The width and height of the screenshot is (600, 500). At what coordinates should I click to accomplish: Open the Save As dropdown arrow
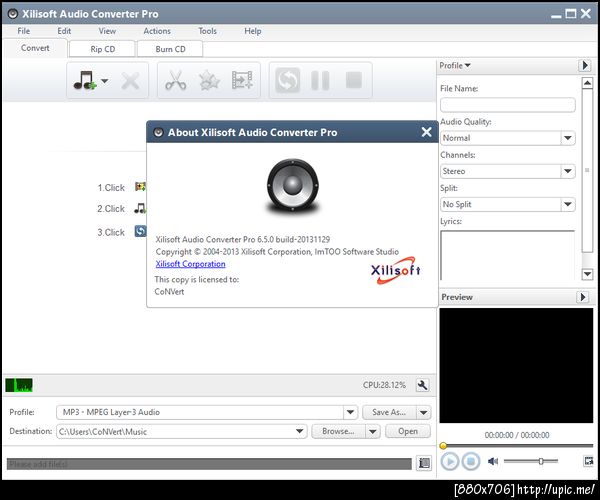tap(424, 412)
